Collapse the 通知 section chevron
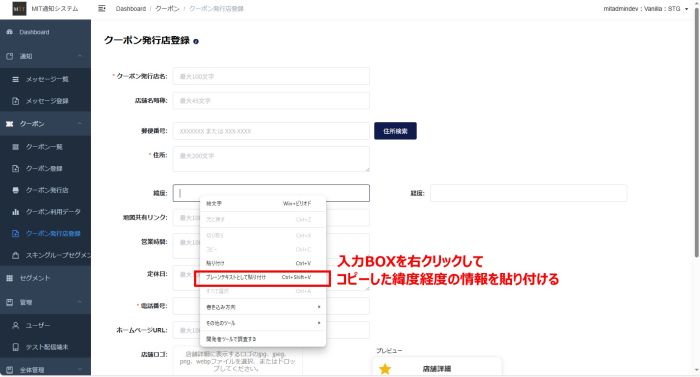 80,56
